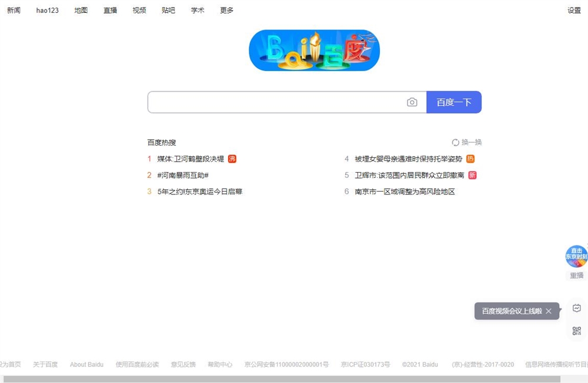Open the 学术 nav link
The height and width of the screenshot is (383, 588).
coord(198,10)
